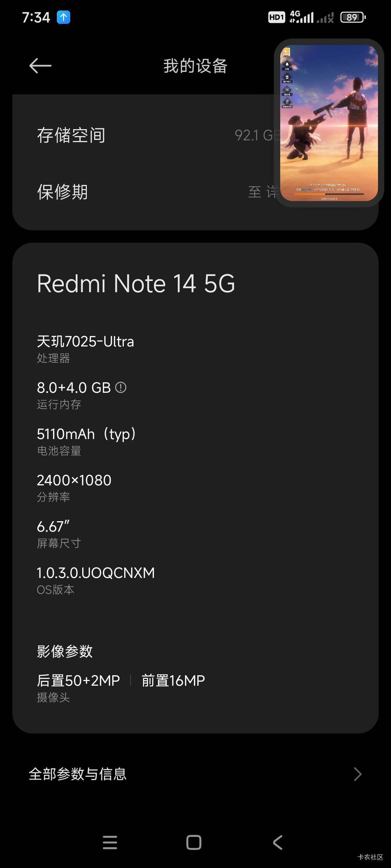The width and height of the screenshot is (391, 868).
Task: Tap the Redmi Note 14 5G device name
Action: click(x=136, y=283)
